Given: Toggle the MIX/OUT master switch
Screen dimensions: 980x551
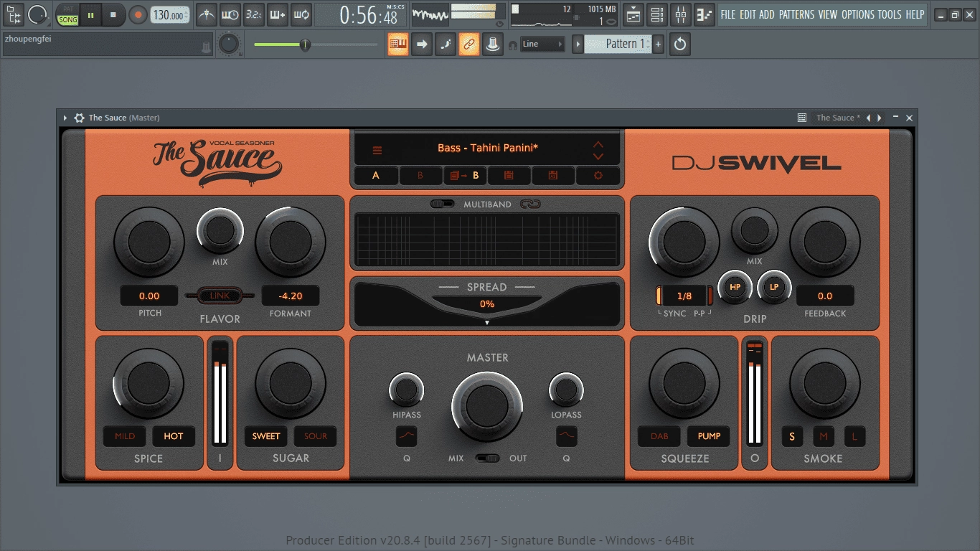Looking at the screenshot, I should pos(488,458).
